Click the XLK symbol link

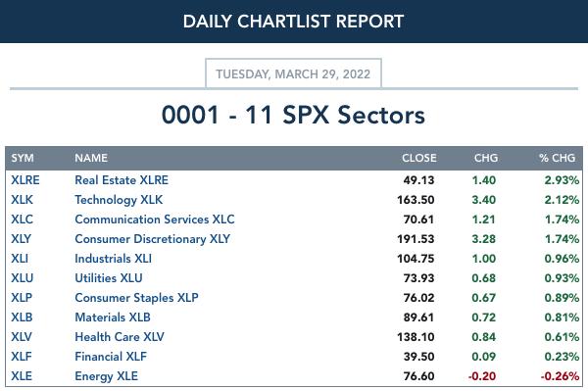tap(23, 200)
